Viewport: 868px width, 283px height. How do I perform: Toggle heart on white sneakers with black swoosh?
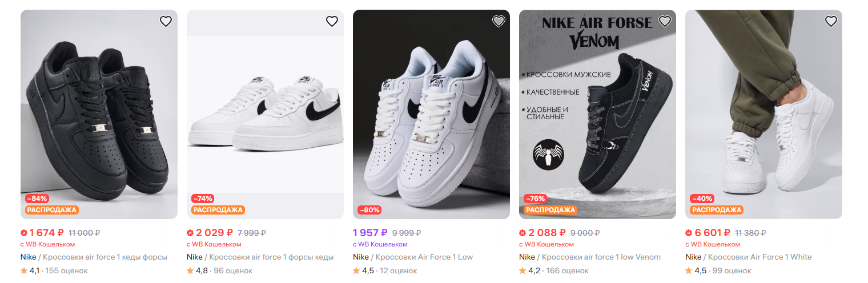coord(332,22)
